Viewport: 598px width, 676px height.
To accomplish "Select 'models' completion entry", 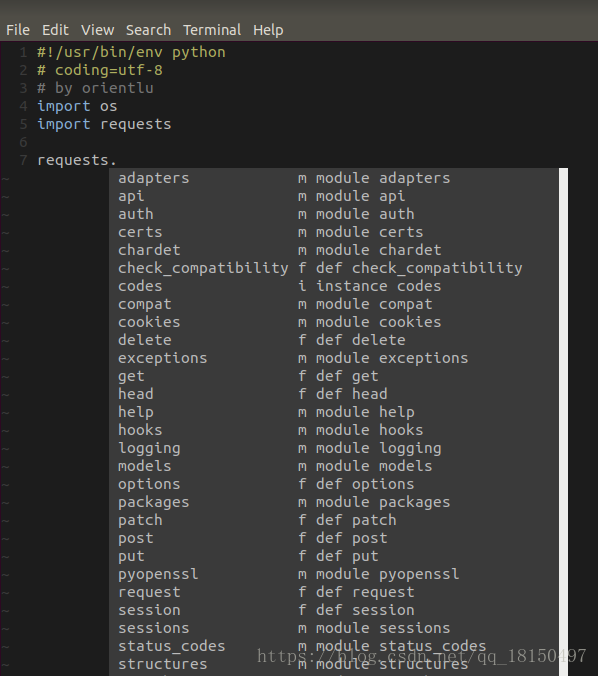I will (334, 466).
